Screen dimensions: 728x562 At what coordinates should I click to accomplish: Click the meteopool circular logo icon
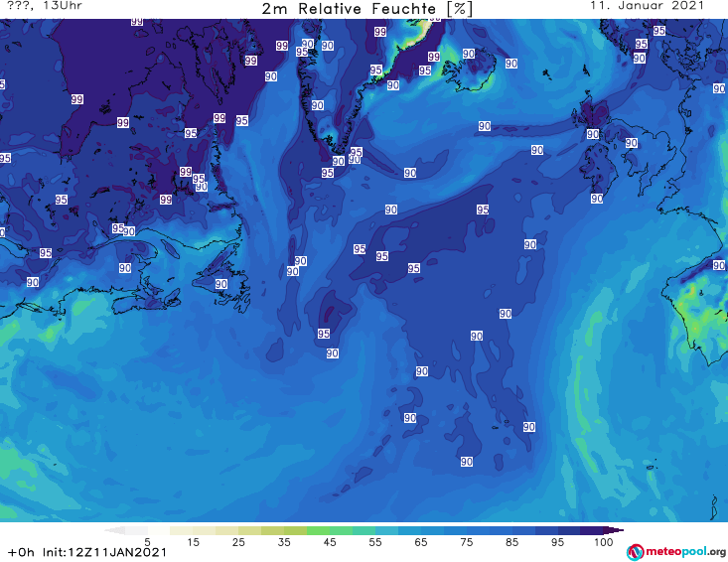coord(635,553)
